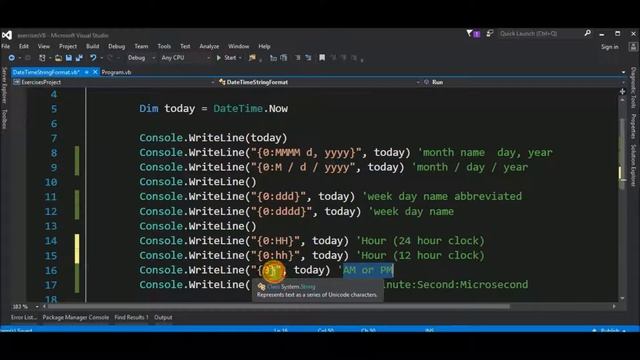Click 'DateTime.Now' text on line 5

point(251,109)
